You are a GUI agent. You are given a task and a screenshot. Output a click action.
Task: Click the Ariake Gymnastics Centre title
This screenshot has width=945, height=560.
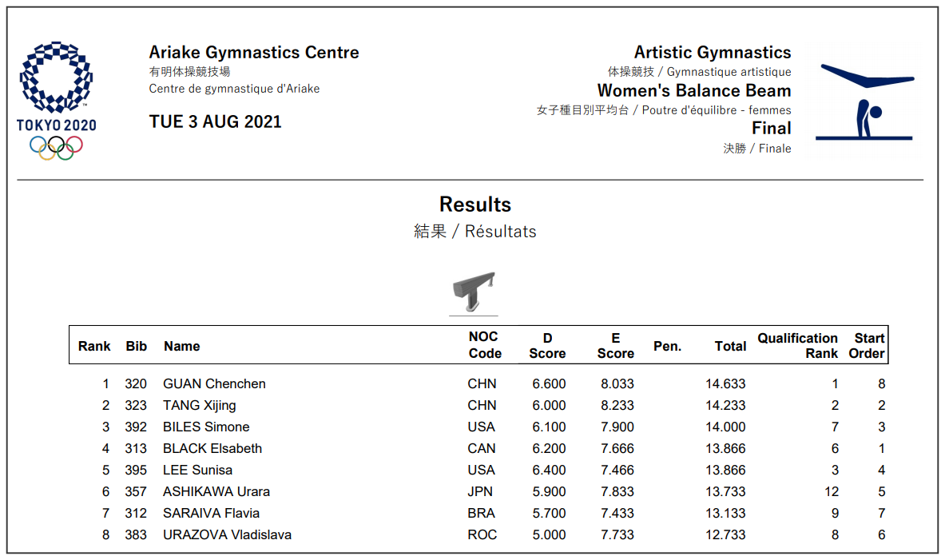coord(254,53)
